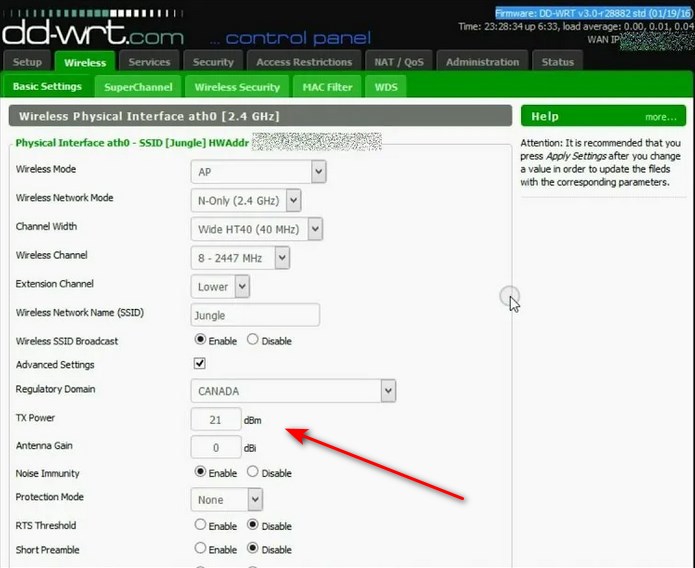Open the Protection Mode dropdown
Image resolution: width=695 pixels, height=568 pixels.
coord(226,500)
